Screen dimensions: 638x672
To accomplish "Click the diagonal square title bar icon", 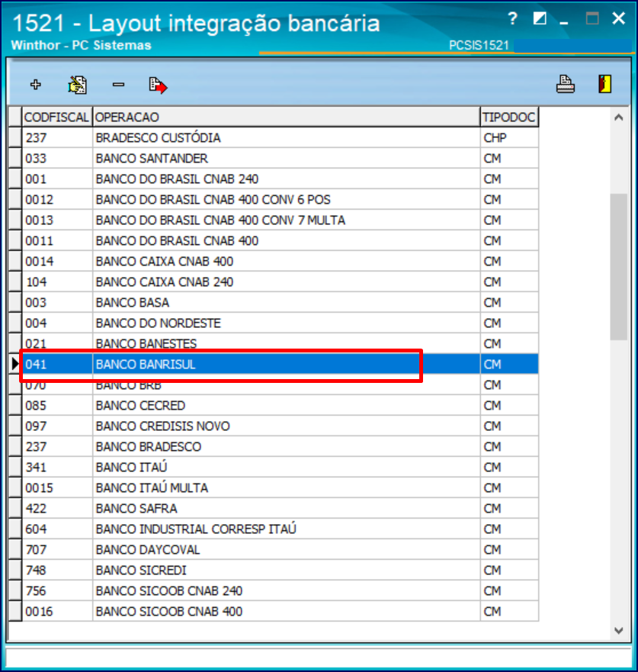I will pos(540,18).
